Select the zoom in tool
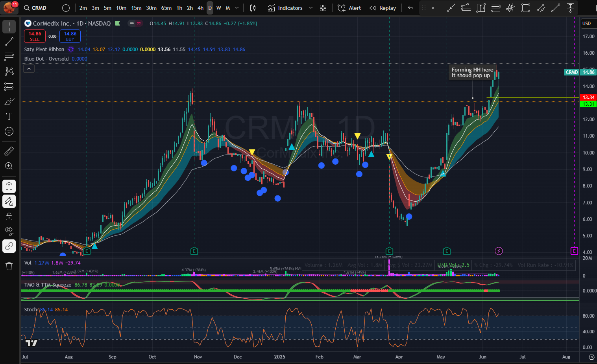This screenshot has width=597, height=364. [9, 166]
